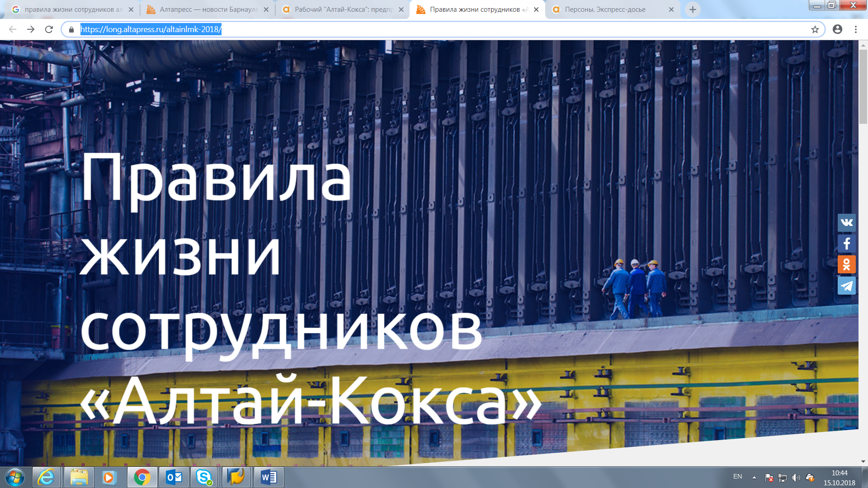View site security lock info
The width and height of the screenshot is (868, 488).
coord(71,29)
